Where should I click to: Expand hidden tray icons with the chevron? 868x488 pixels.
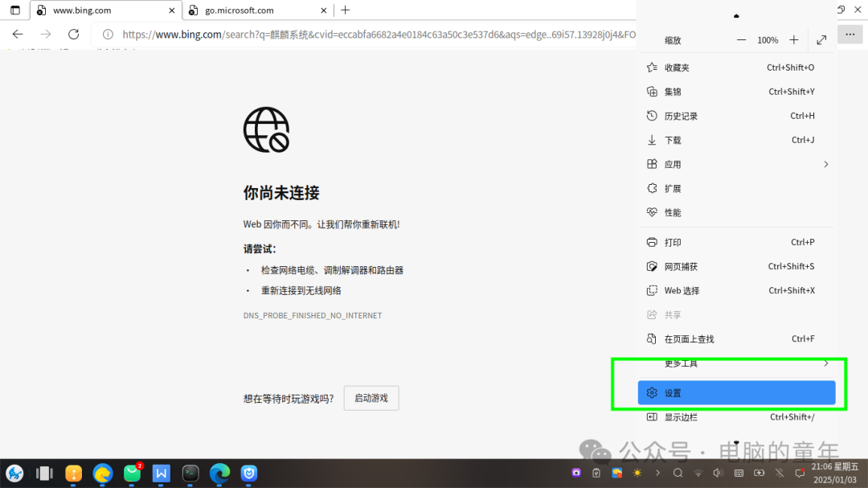point(657,473)
